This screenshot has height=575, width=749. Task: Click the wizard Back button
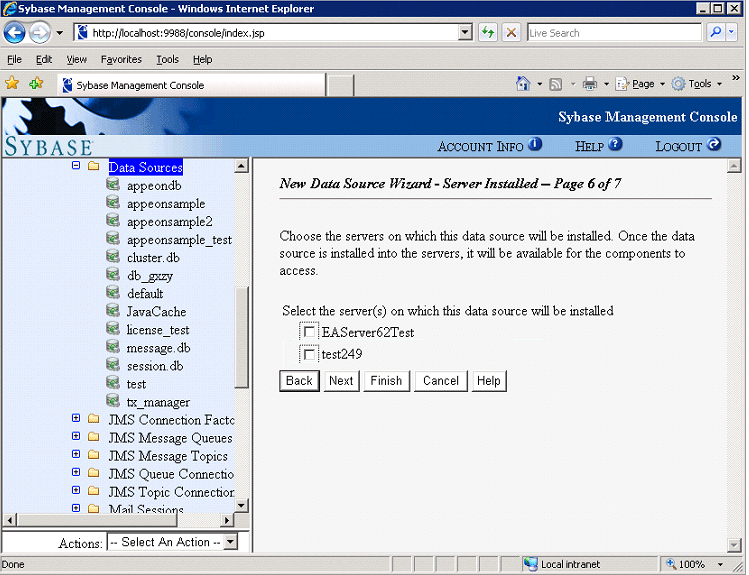(x=300, y=381)
